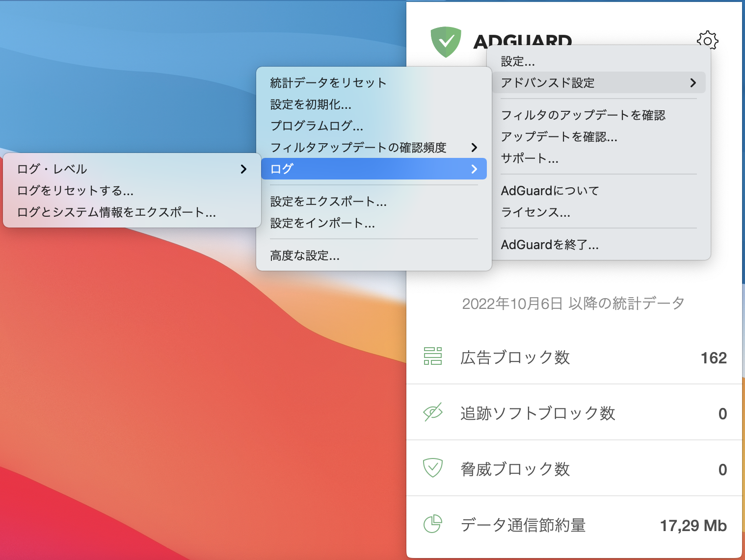Choose ログをリセットする...
Image resolution: width=745 pixels, height=560 pixels.
(x=132, y=190)
